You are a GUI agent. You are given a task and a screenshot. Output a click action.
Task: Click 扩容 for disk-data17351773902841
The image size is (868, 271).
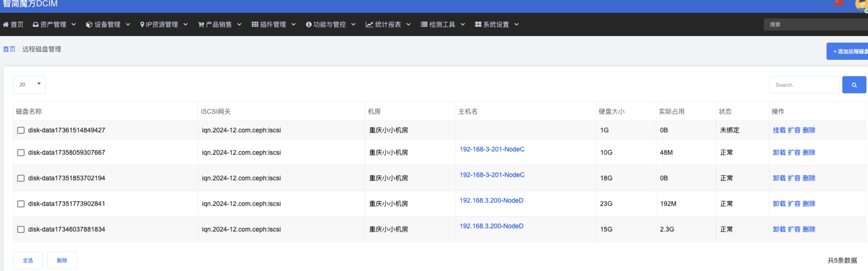[794, 204]
